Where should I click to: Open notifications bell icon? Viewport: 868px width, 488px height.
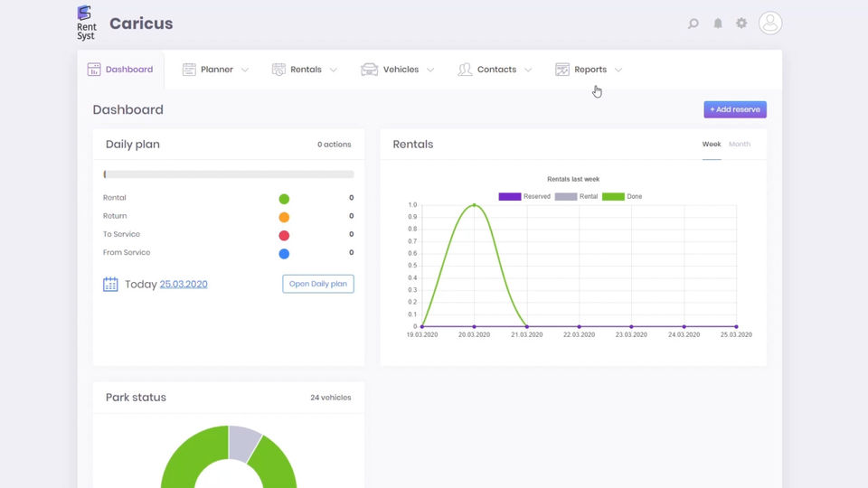click(718, 23)
